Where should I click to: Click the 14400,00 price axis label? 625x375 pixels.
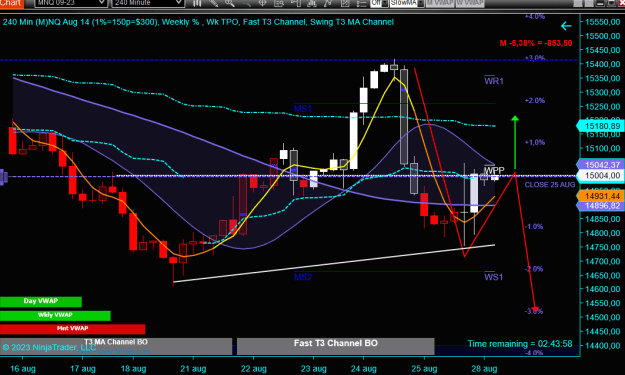[603, 346]
